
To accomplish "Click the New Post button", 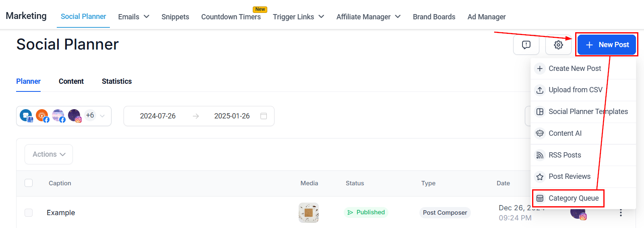I will coord(607,45).
